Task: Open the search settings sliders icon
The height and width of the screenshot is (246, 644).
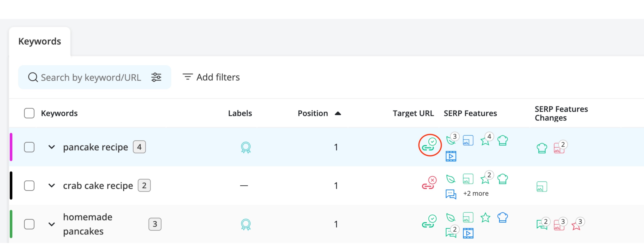Action: tap(156, 77)
